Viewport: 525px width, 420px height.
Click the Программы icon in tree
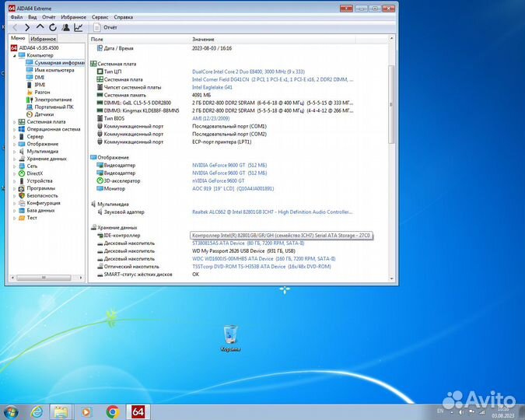(x=22, y=188)
